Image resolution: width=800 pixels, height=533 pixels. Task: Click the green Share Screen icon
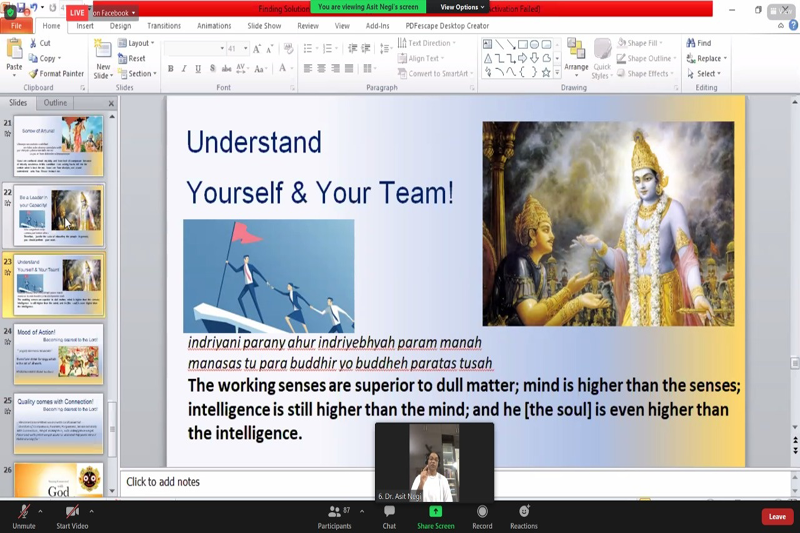[x=435, y=512]
